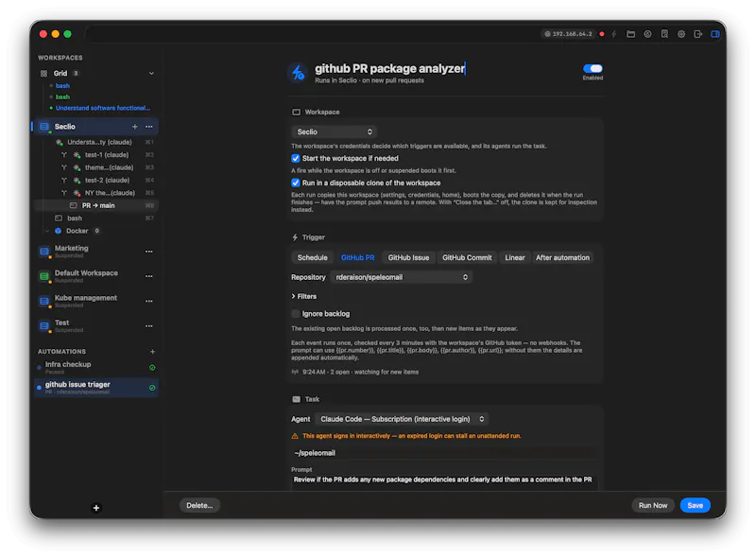Click the 192.168.64.2 address pill

[569, 34]
